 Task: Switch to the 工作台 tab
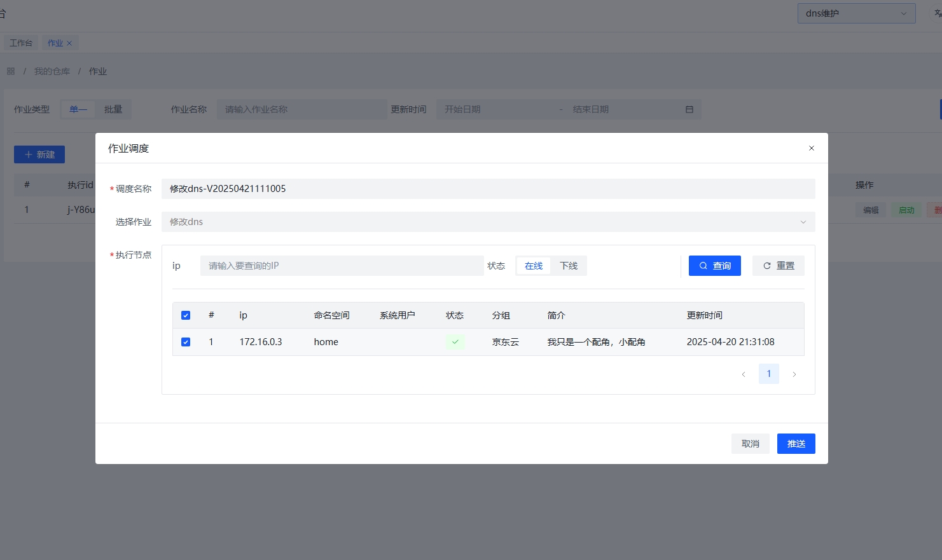(21, 43)
